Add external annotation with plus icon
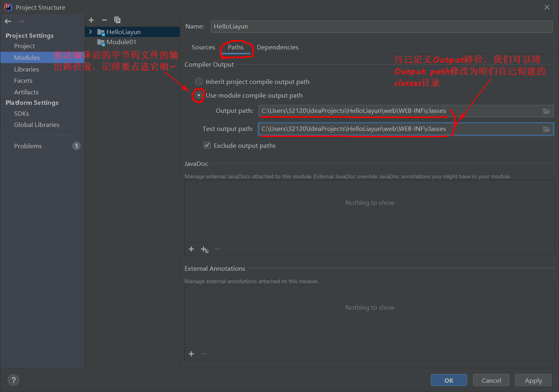The image size is (559, 392). tap(191, 354)
